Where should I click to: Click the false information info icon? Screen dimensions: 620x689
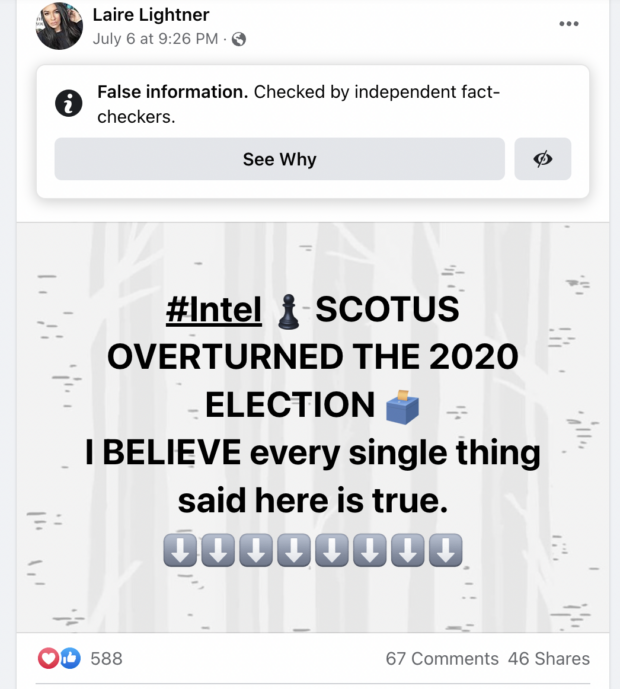tap(68, 103)
